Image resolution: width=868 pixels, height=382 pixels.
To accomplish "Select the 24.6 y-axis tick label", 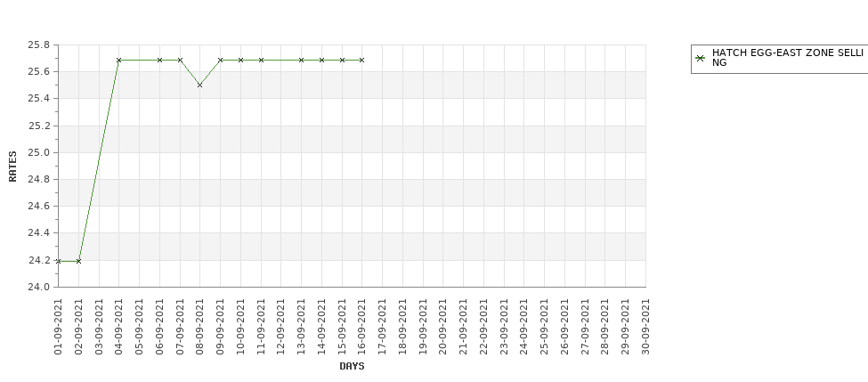I will point(38,206).
